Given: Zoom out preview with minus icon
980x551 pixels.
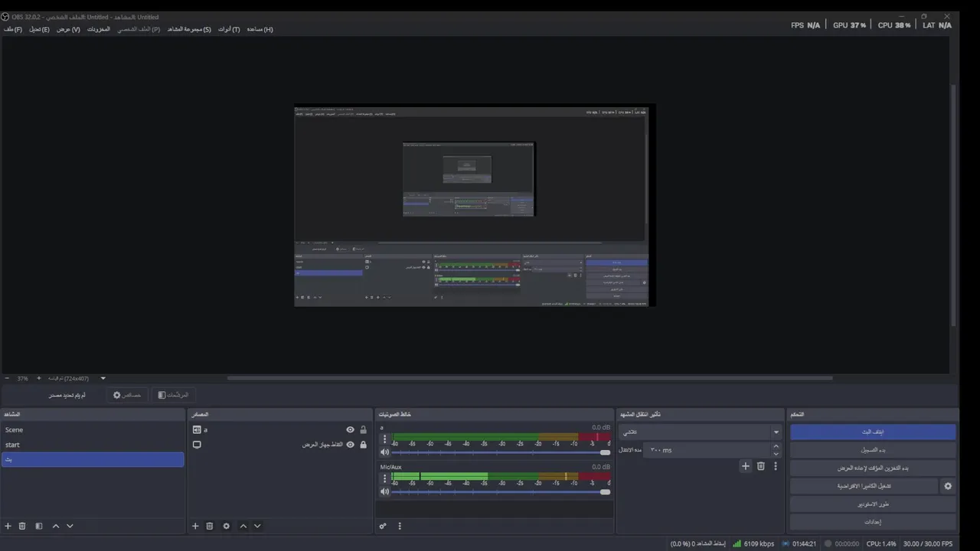Looking at the screenshot, I should (7, 378).
